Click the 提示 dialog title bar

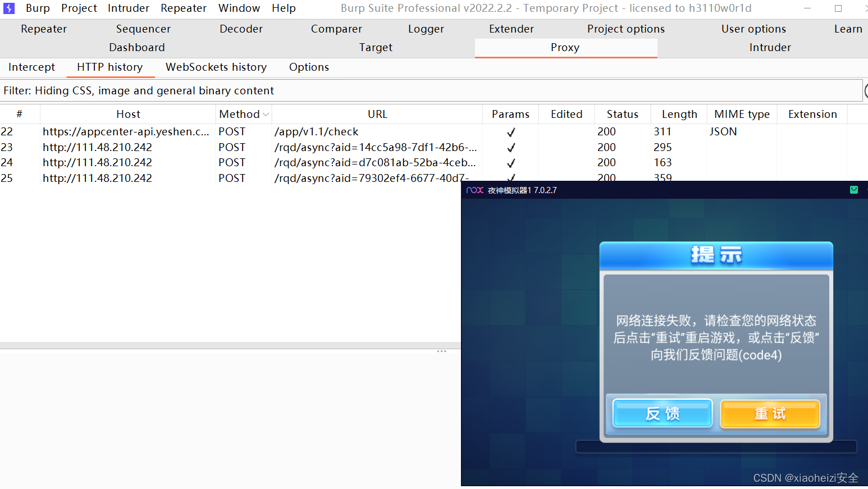pyautogui.click(x=716, y=255)
